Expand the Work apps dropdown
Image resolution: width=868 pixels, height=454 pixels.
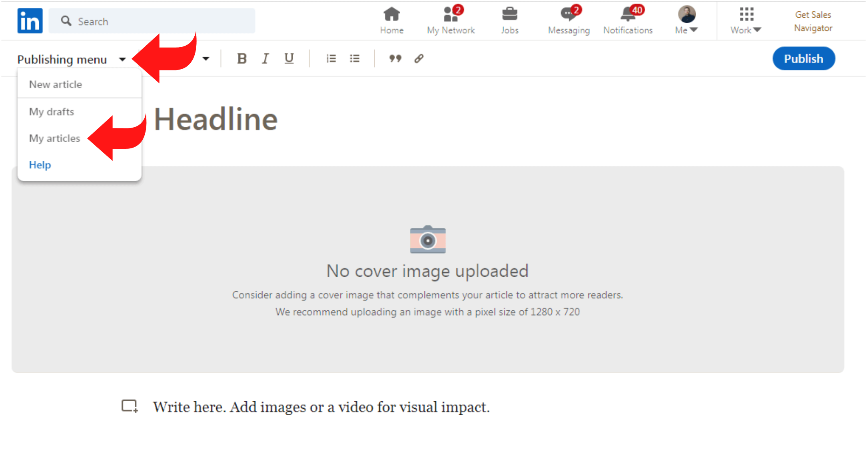coord(746,21)
